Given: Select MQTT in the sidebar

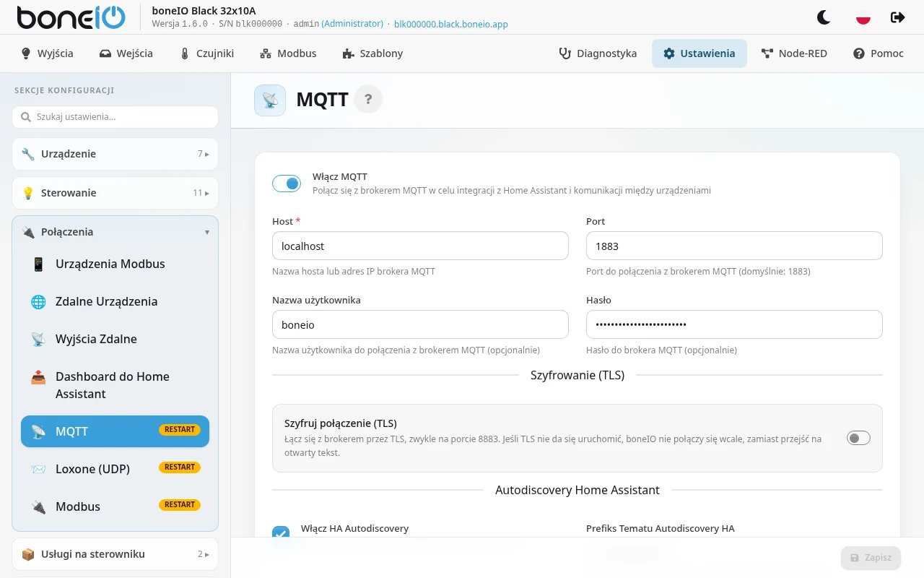Looking at the screenshot, I should point(115,431).
